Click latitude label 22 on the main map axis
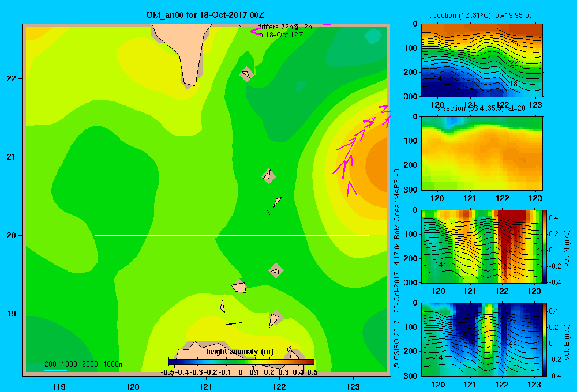The image size is (577, 392). pos(12,79)
